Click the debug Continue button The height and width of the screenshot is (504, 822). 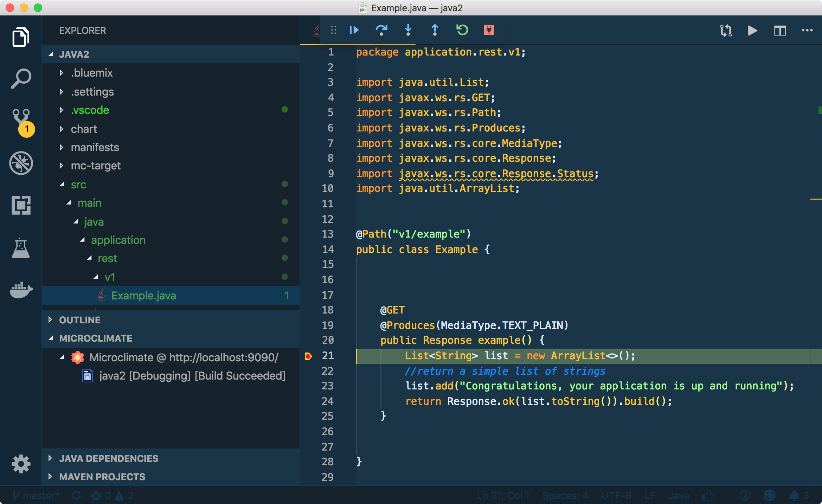pyautogui.click(x=354, y=30)
